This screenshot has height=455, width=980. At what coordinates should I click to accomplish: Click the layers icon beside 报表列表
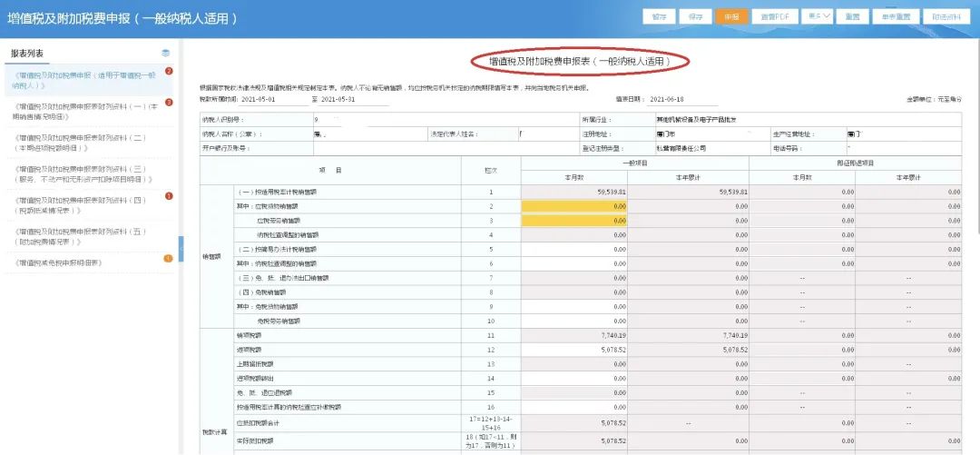pos(166,54)
